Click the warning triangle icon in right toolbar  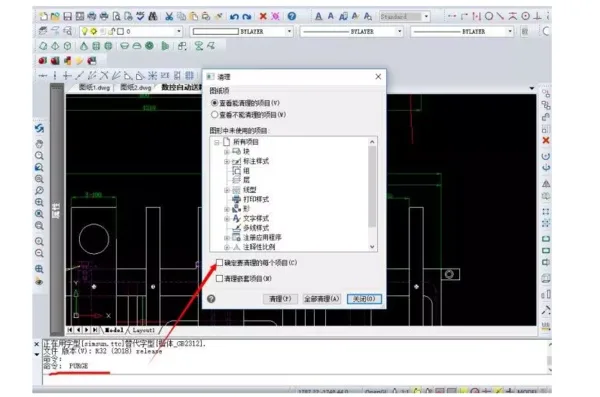click(546, 184)
